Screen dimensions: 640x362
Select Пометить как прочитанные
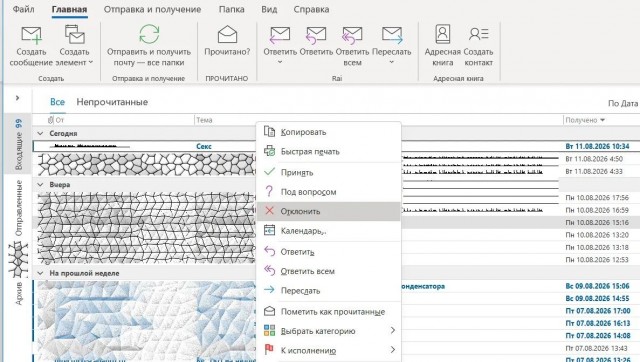click(329, 312)
